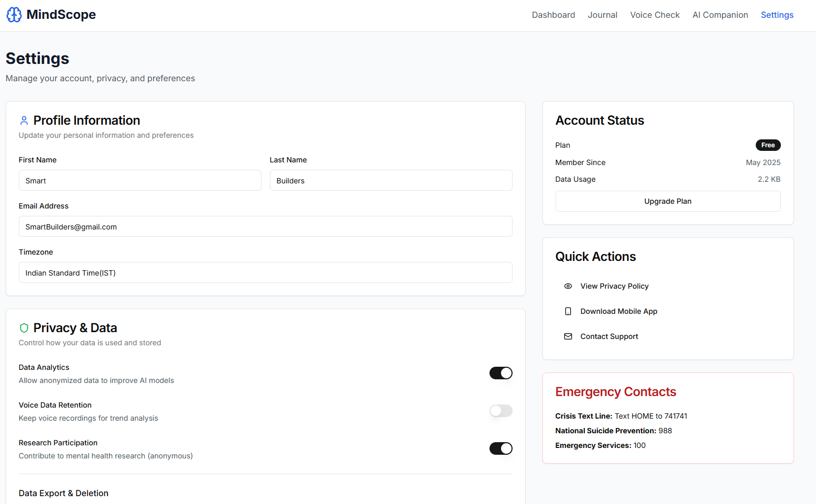Click into the Email Address field
The height and width of the screenshot is (504, 816).
point(266,226)
